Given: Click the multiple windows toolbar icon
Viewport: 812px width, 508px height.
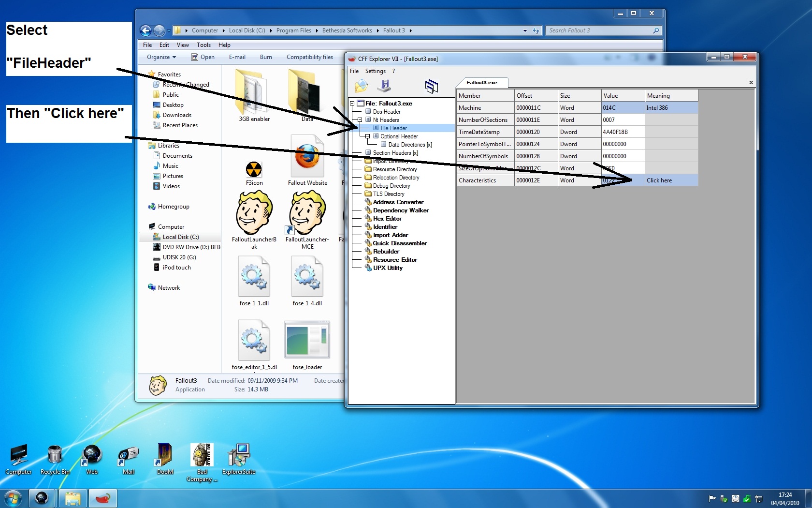Looking at the screenshot, I should pos(431,86).
